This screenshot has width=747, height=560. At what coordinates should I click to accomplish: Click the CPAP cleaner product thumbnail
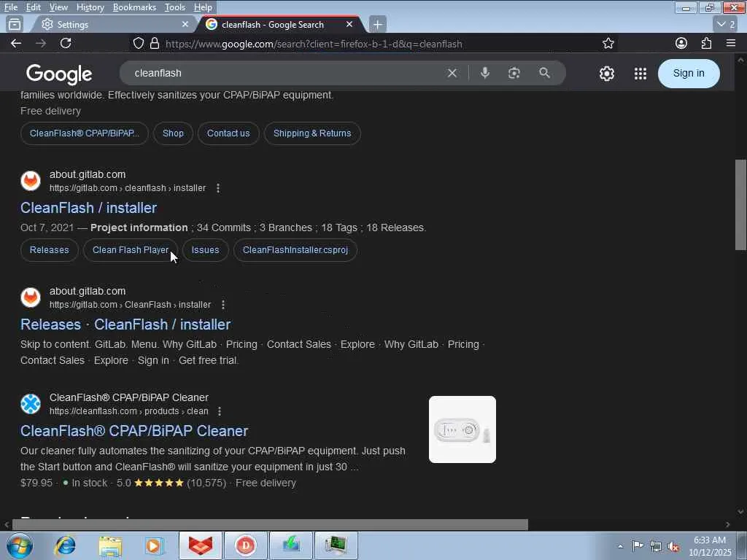point(462,429)
